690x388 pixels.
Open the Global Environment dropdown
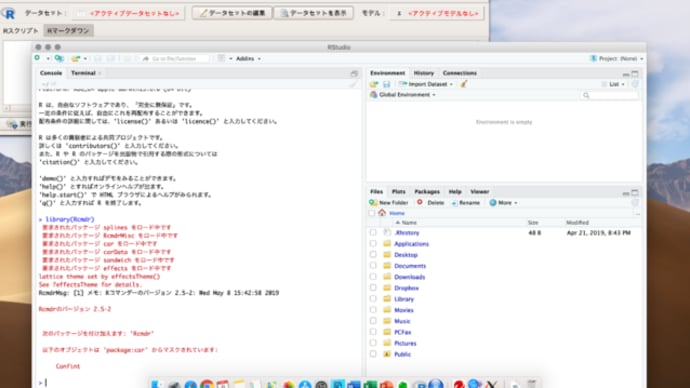(x=403, y=95)
